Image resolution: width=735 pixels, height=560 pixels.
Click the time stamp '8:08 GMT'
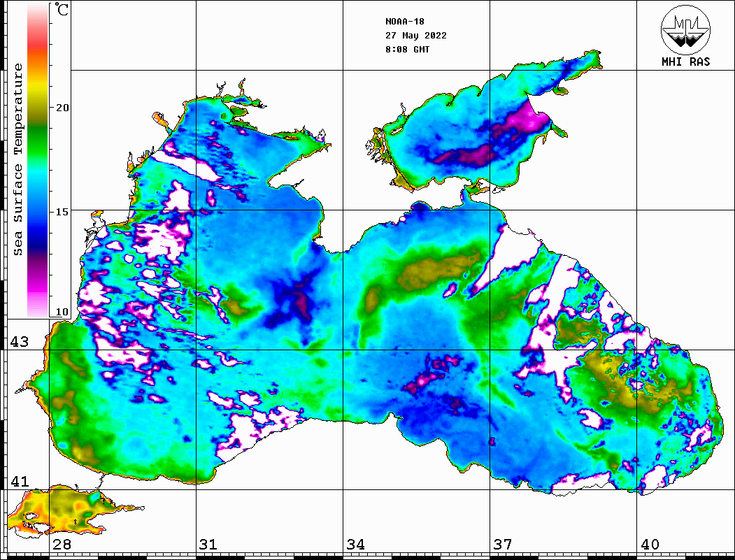point(408,50)
